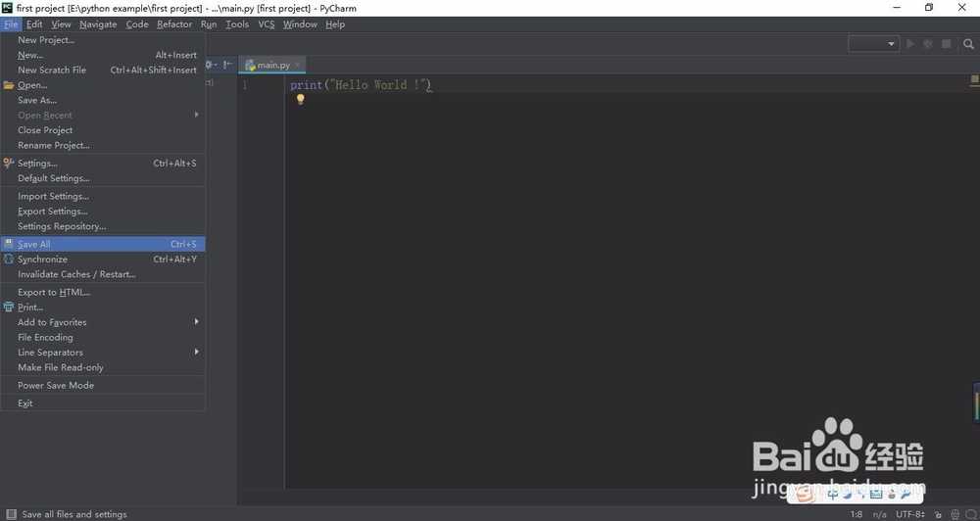Expand Line Separators submenu
The image size is (980, 521).
click(103, 353)
